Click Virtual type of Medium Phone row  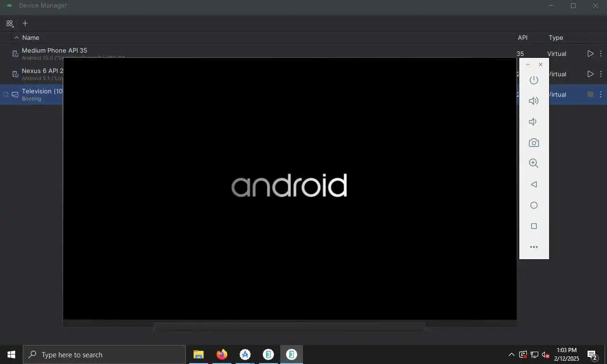(557, 54)
